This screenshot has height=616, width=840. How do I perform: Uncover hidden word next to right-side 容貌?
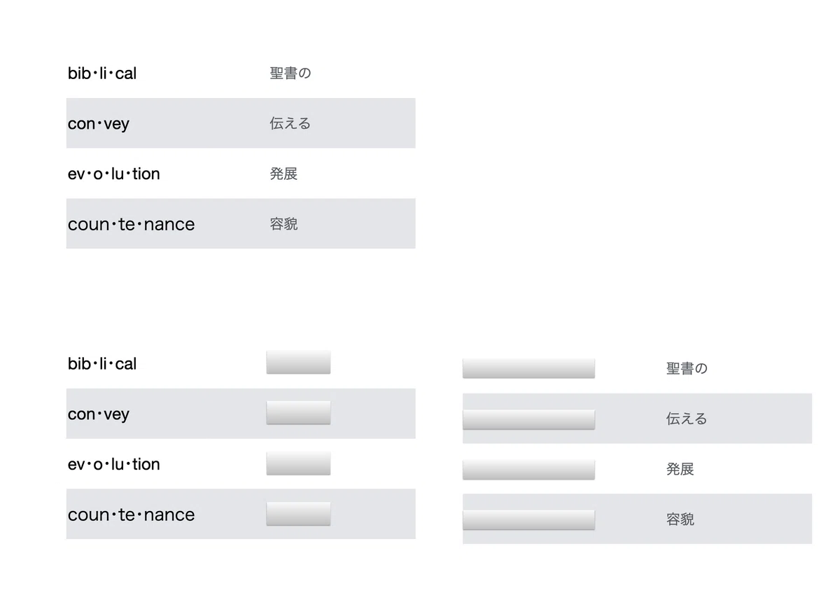tap(528, 520)
